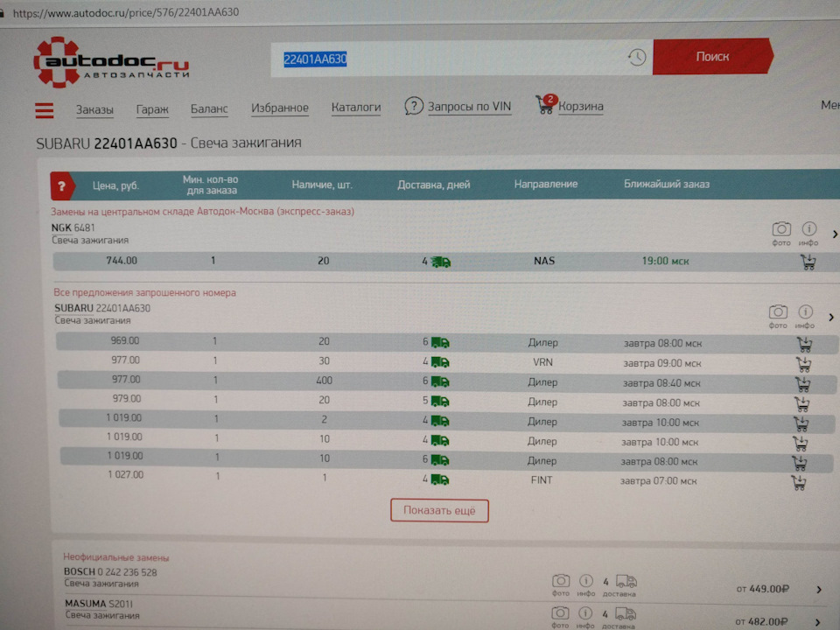Viewport: 840px width, 630px height.
Task: Click Ближайший заказ column header
Action: pyautogui.click(x=667, y=185)
